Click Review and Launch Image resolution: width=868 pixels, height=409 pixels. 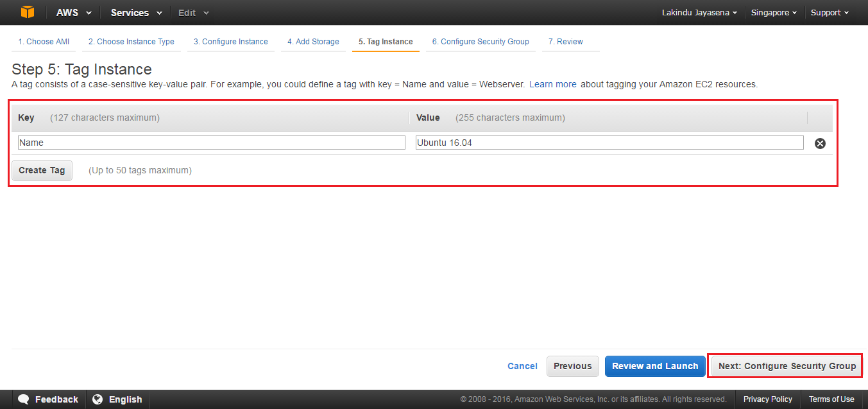tap(655, 366)
